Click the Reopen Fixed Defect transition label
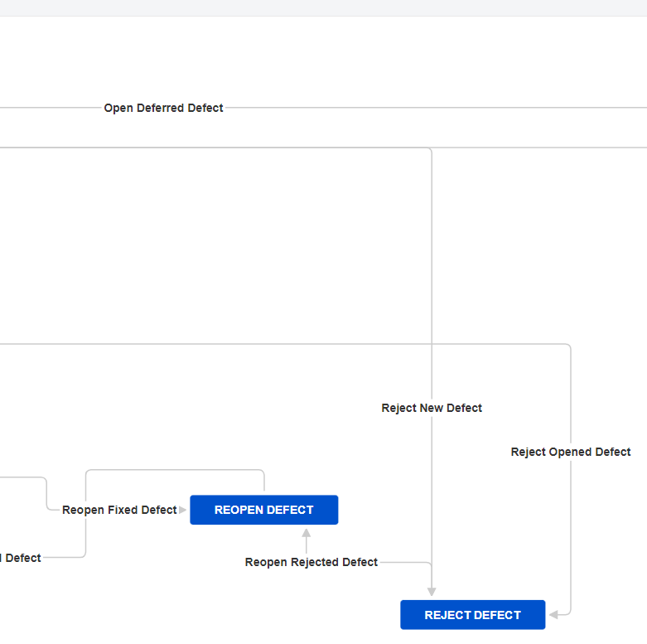Screen dimensions: 647x644 coord(119,510)
